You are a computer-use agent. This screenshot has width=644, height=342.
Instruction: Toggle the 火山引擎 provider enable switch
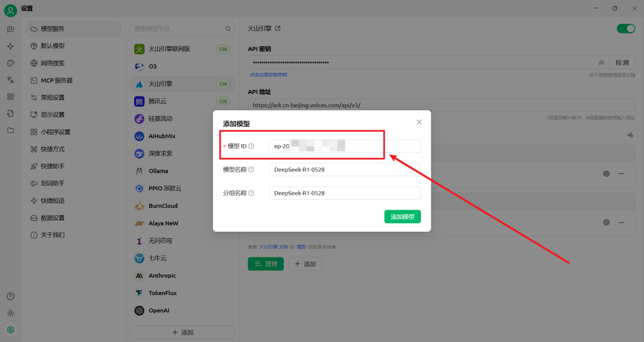[x=626, y=29]
